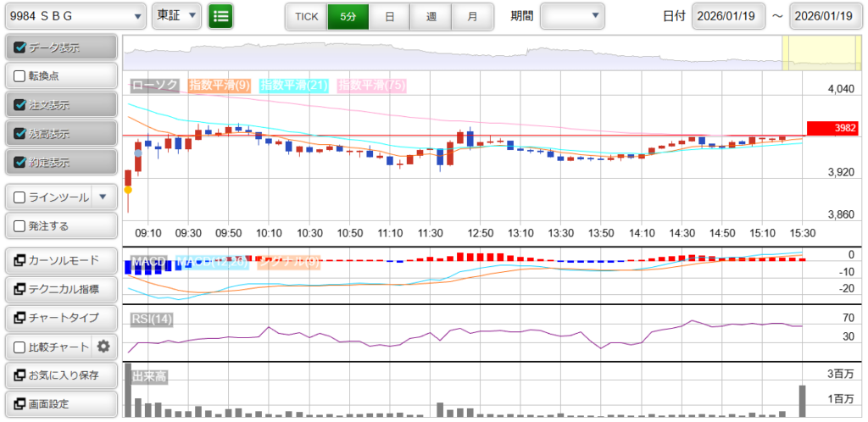Open the 期間 period dropdown

(x=572, y=16)
